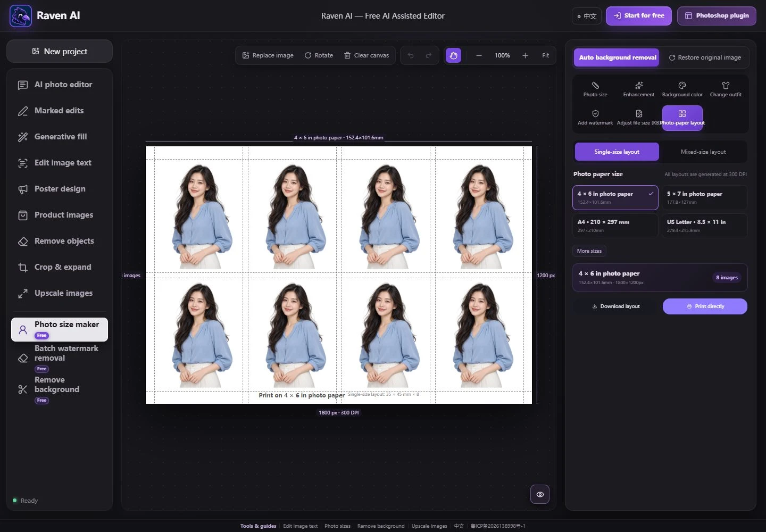The height and width of the screenshot is (532, 766).
Task: Open Generative fill from the sidebar
Action: coord(60,137)
